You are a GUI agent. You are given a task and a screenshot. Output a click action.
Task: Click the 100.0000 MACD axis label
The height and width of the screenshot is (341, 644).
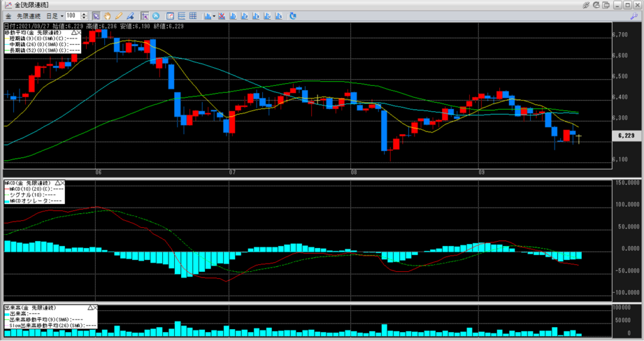point(627,204)
